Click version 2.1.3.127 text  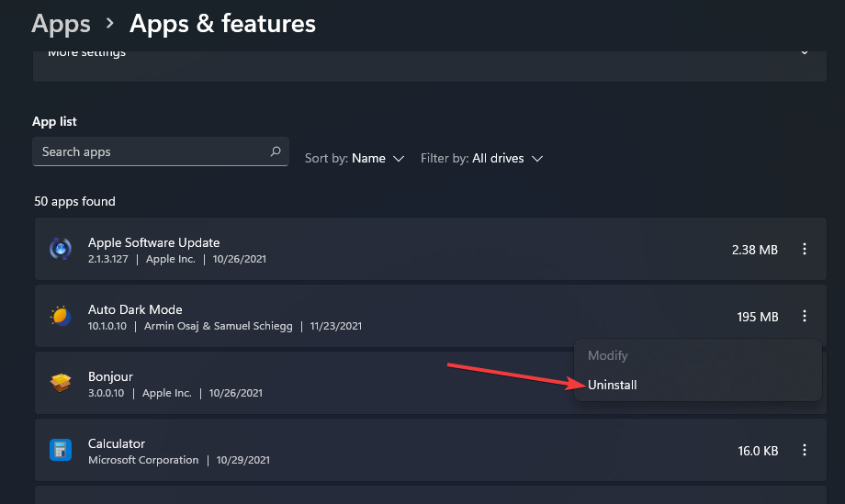(x=107, y=259)
